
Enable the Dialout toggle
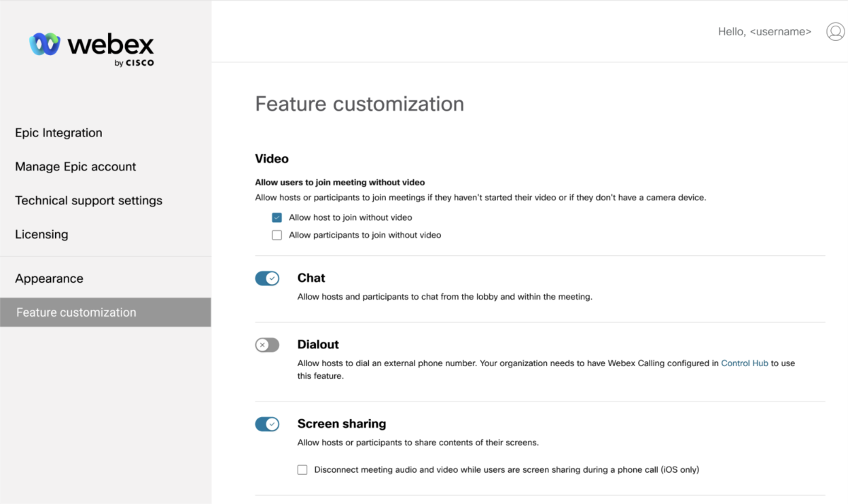pos(267,345)
